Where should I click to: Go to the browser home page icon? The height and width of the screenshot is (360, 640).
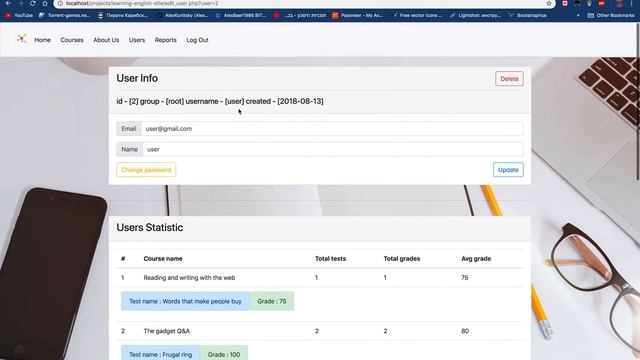click(x=45, y=3)
